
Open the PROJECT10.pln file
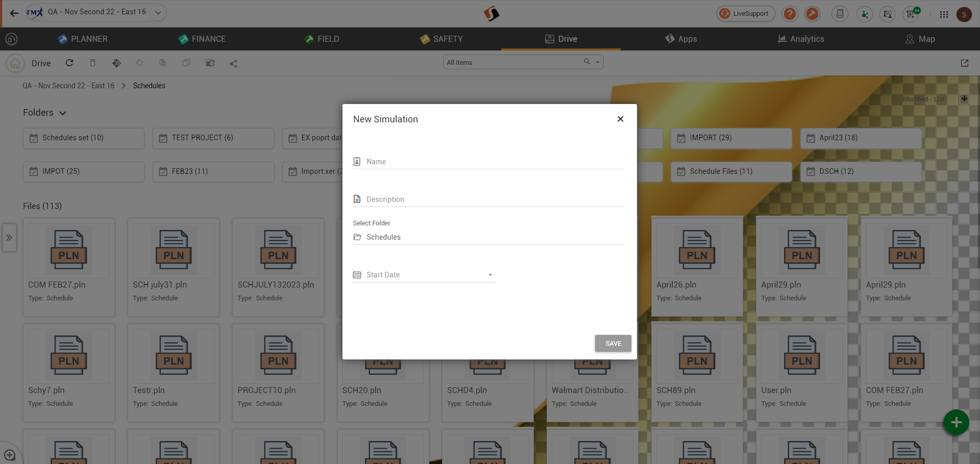coord(278,373)
